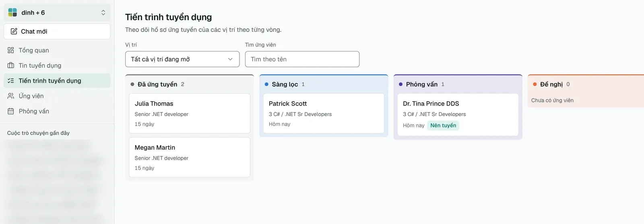Open Patrick Scott candidate card

[x=324, y=113]
